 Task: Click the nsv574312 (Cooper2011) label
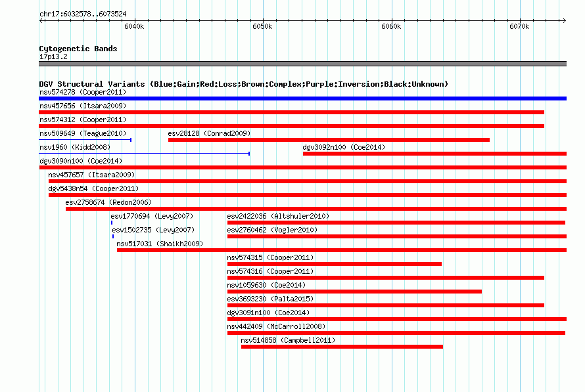pyautogui.click(x=83, y=120)
